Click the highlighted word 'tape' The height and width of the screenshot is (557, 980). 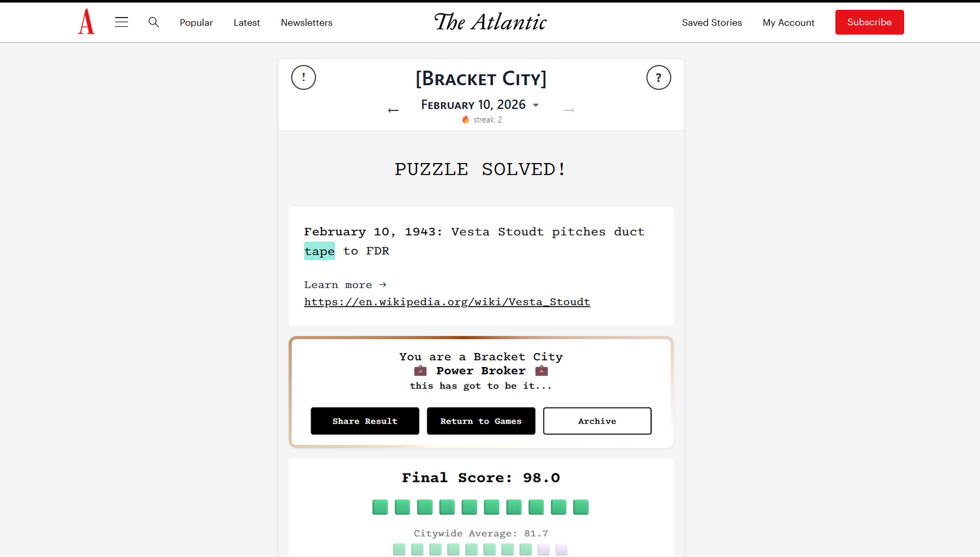tap(320, 251)
